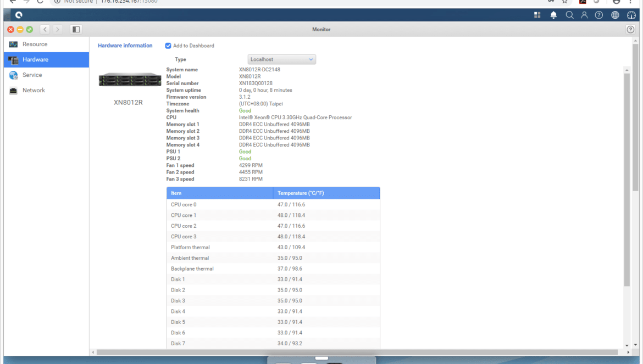Open the apps grid menu
The image size is (643, 364).
537,15
